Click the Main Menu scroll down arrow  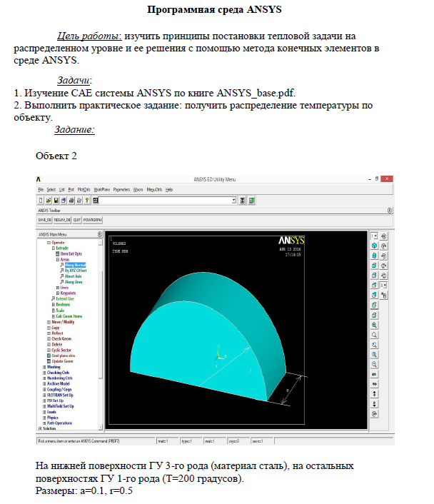(x=101, y=428)
